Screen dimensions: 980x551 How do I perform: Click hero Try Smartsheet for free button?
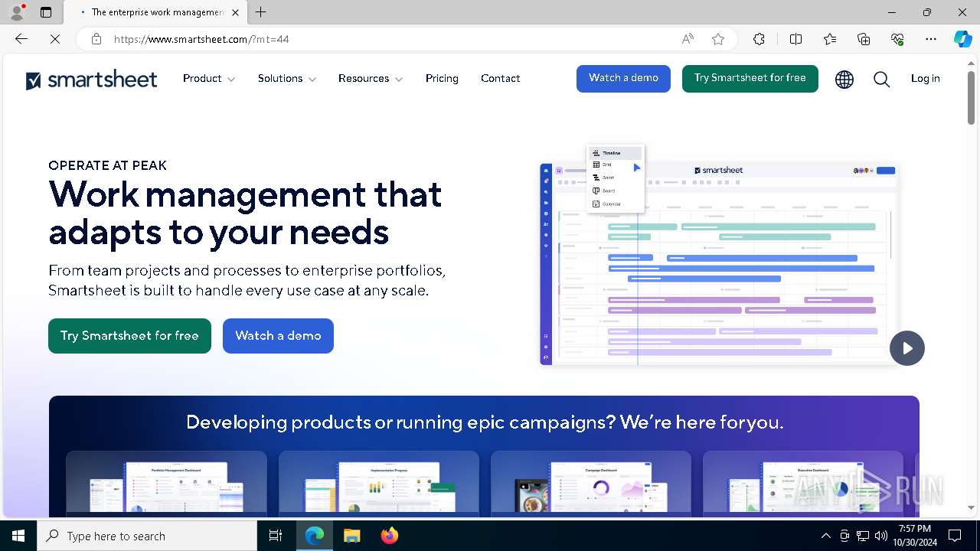click(129, 336)
